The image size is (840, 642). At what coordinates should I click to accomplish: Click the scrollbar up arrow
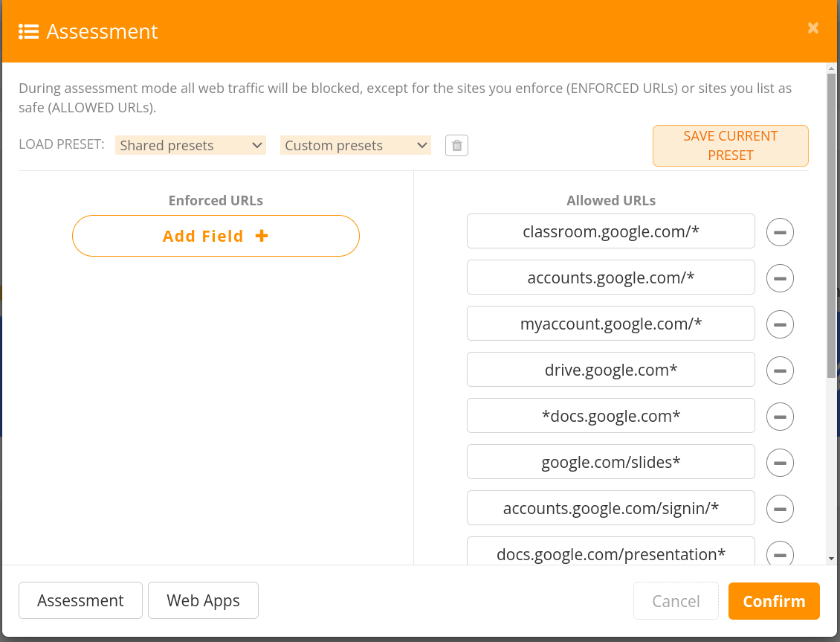point(831,68)
